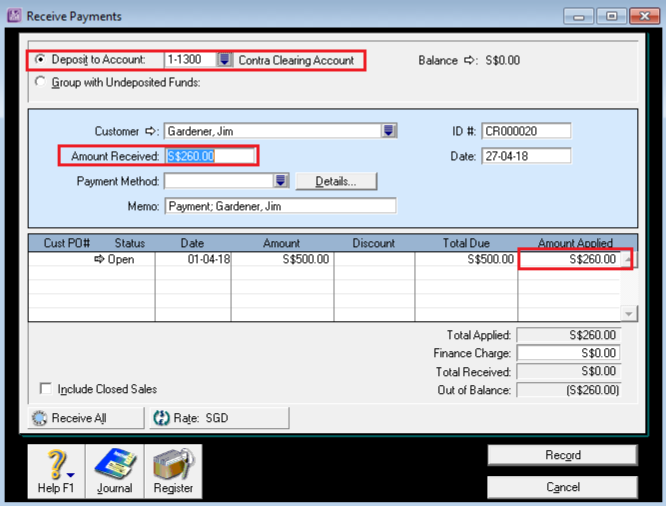This screenshot has width=666, height=506.
Task: Click the invoice table scroll down arrow
Action: click(628, 314)
